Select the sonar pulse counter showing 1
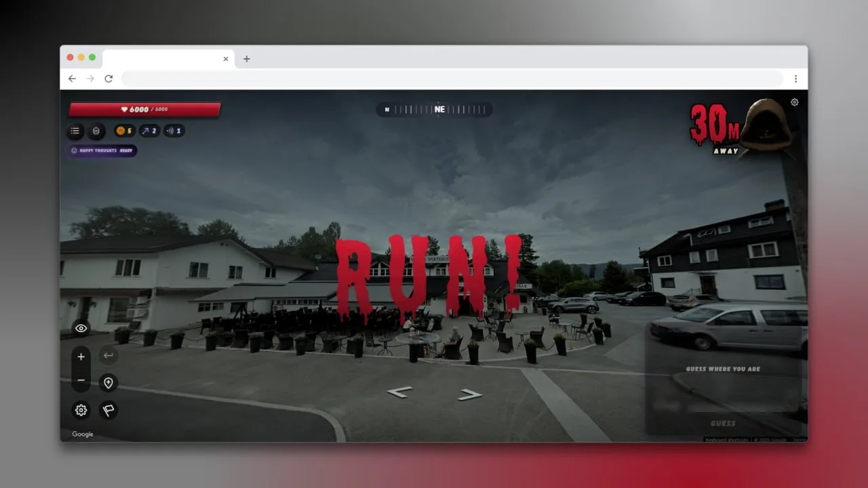The width and height of the screenshot is (868, 488). [174, 131]
